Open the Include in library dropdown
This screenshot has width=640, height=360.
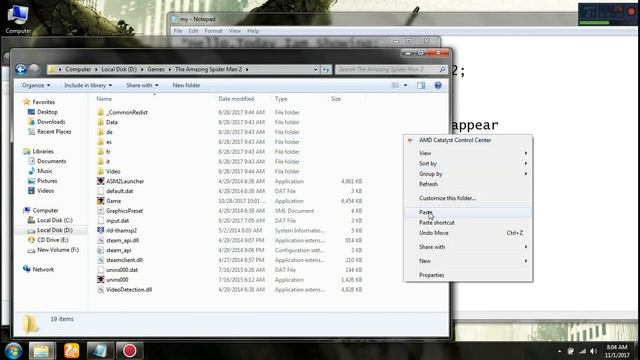pos(88,85)
